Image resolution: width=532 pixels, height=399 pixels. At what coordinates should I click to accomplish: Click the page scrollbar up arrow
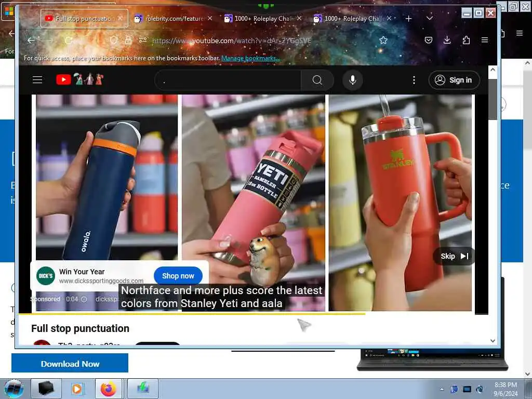493,69
